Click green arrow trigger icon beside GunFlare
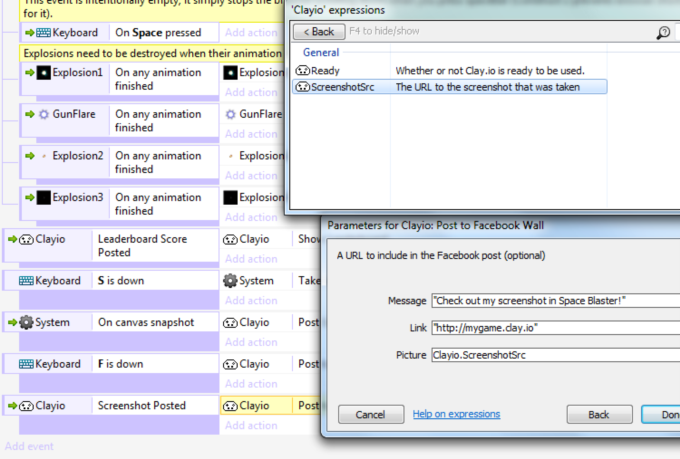The height and width of the screenshot is (459, 680). pyautogui.click(x=29, y=114)
